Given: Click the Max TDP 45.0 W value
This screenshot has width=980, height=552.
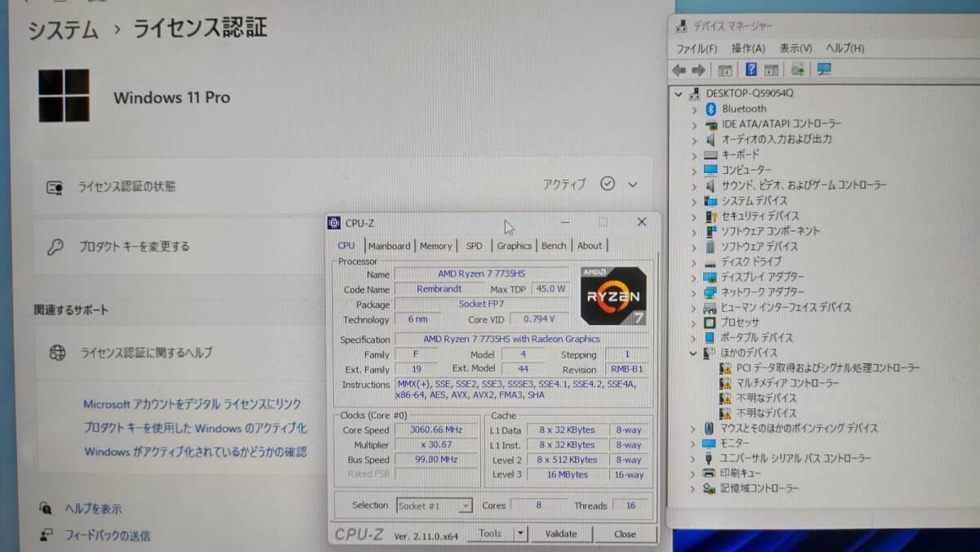Looking at the screenshot, I should coord(550,288).
